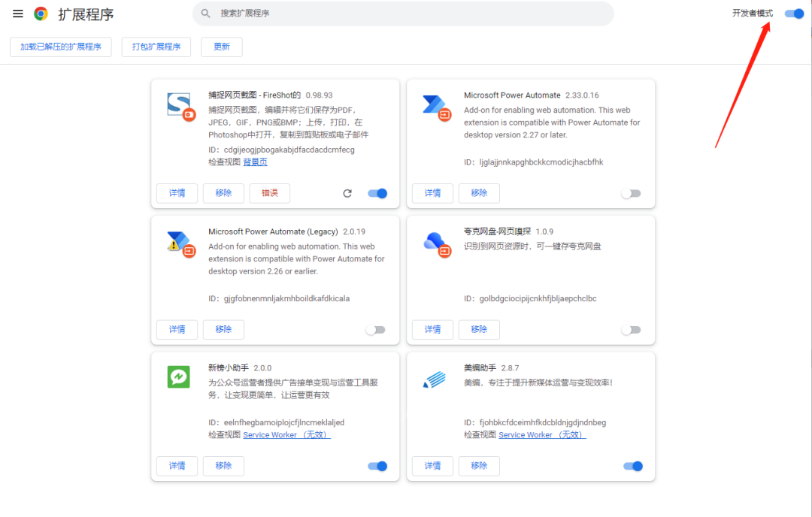Image resolution: width=812 pixels, height=517 pixels.
Task: Click the Power Automate (Legacy) extension icon
Action: coord(180,243)
